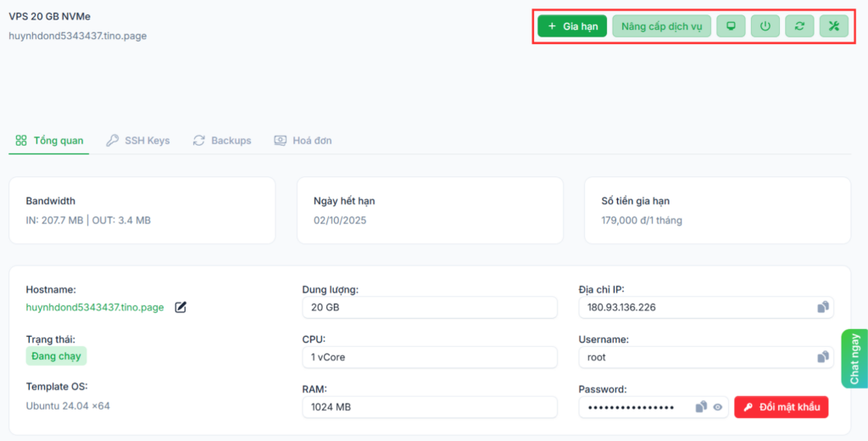Open the tools wrench icon button

(x=833, y=26)
